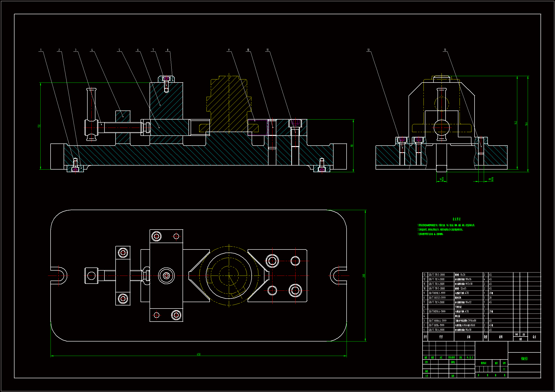Screen dimensions: 555x392
Task: Select the 450 length dimension text
Action: (x=198, y=354)
